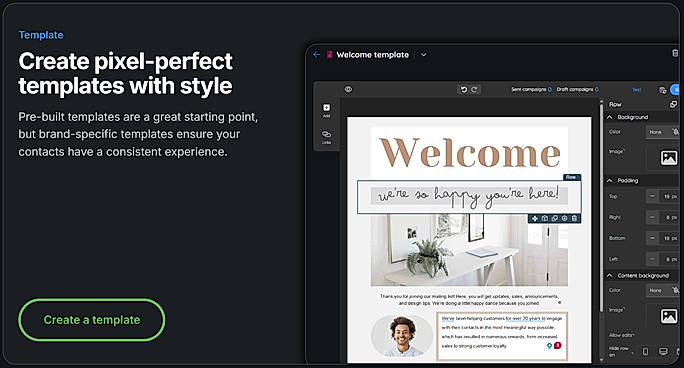
Task: Open Draft campaigns in the toolbar
Action: pyautogui.click(x=578, y=89)
